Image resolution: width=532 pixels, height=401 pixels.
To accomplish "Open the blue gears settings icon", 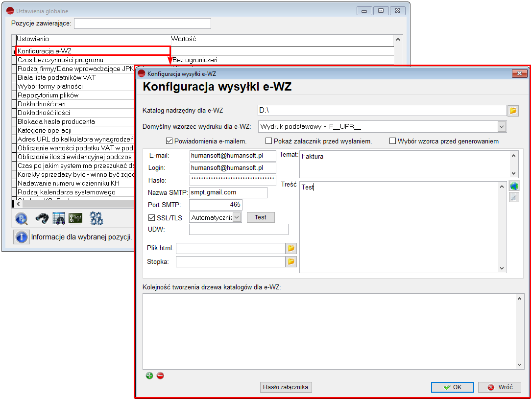I will click(x=96, y=218).
